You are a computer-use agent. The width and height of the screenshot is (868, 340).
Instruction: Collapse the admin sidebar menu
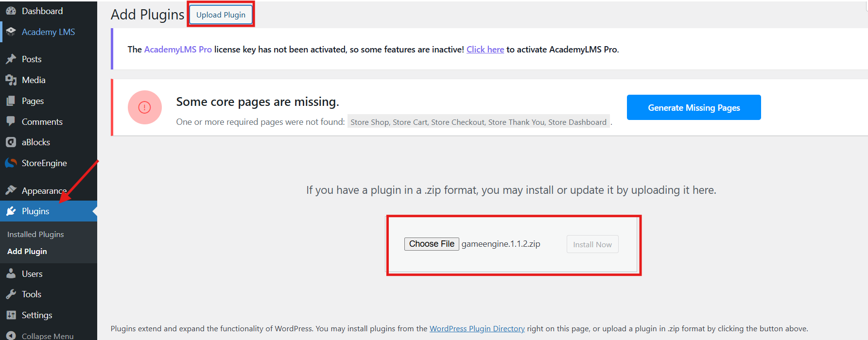click(x=49, y=336)
